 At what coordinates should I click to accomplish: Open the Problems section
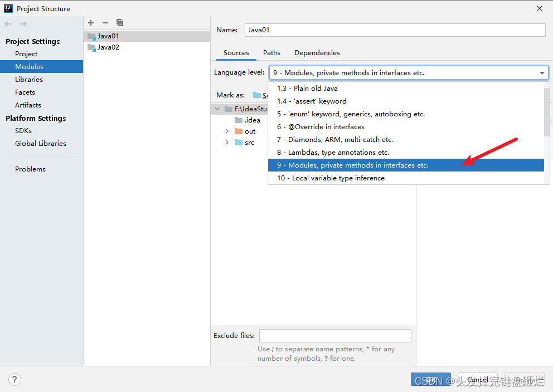pos(41,169)
